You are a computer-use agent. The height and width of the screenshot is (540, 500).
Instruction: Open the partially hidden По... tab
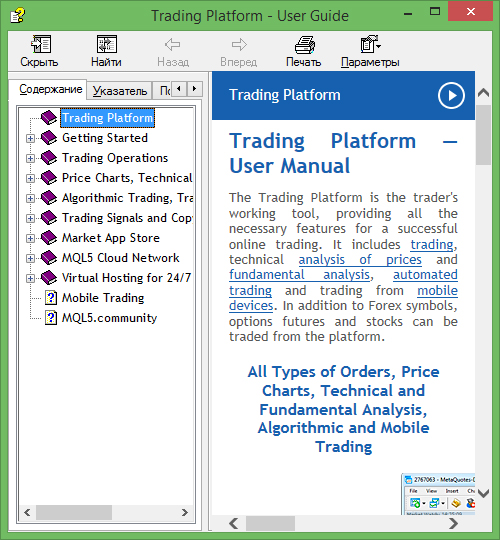[163, 91]
